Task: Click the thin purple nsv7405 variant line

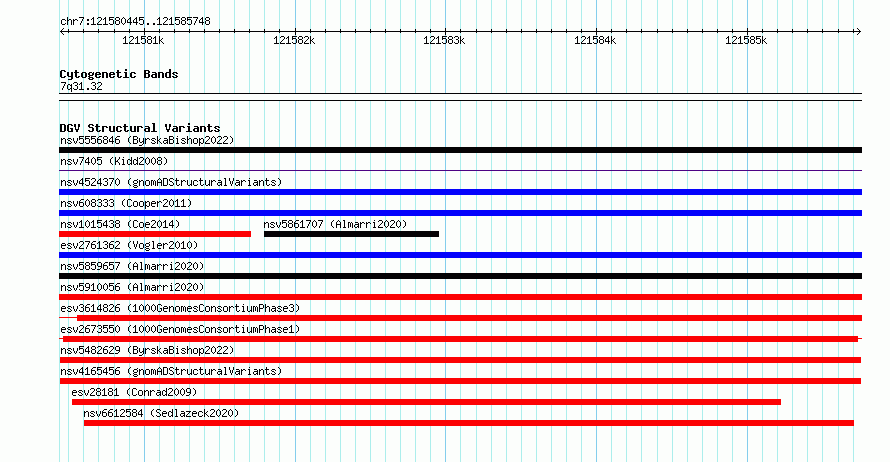Action: (x=460, y=170)
